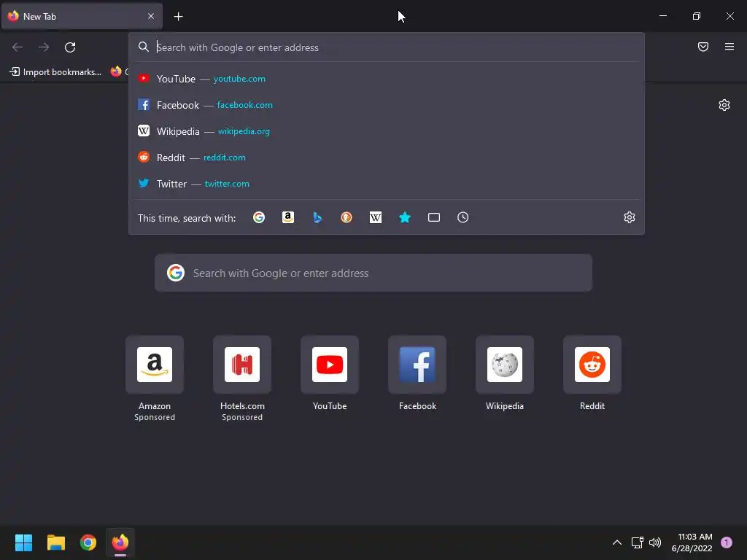
Task: Open search settings gear in dropdown
Action: pos(630,217)
